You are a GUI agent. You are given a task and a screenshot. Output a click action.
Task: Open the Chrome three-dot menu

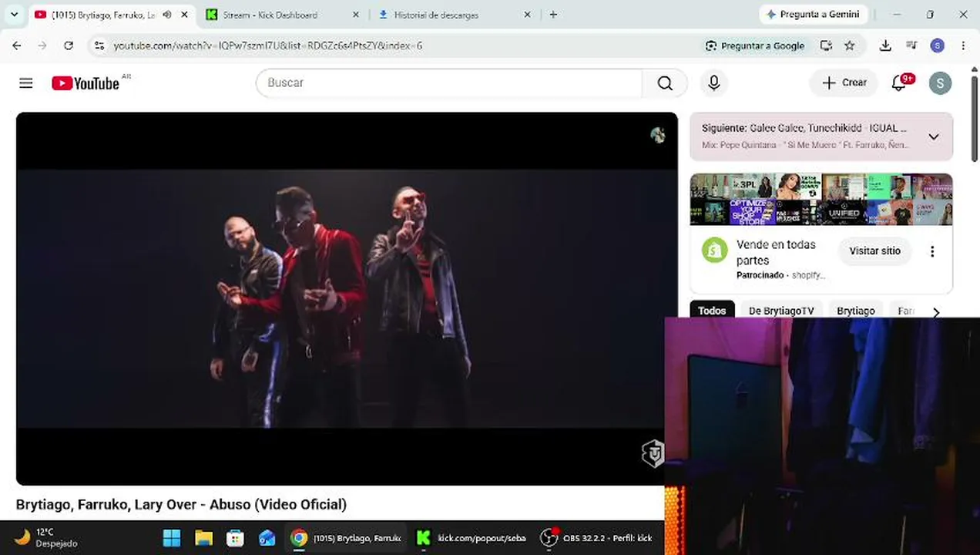pos(963,45)
